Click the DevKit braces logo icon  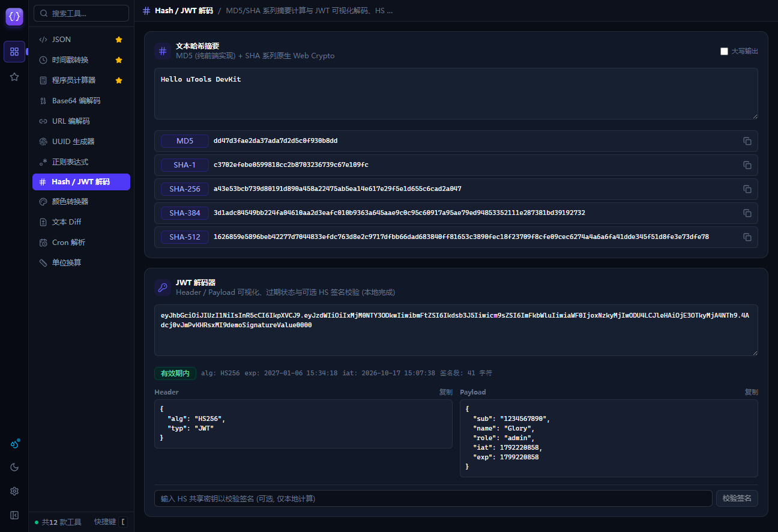(x=14, y=17)
